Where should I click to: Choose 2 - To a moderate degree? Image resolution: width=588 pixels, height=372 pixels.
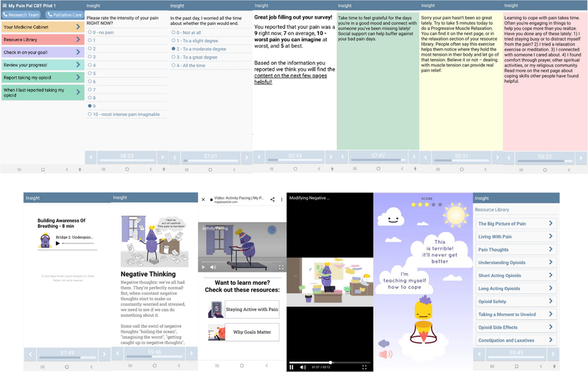(173, 49)
